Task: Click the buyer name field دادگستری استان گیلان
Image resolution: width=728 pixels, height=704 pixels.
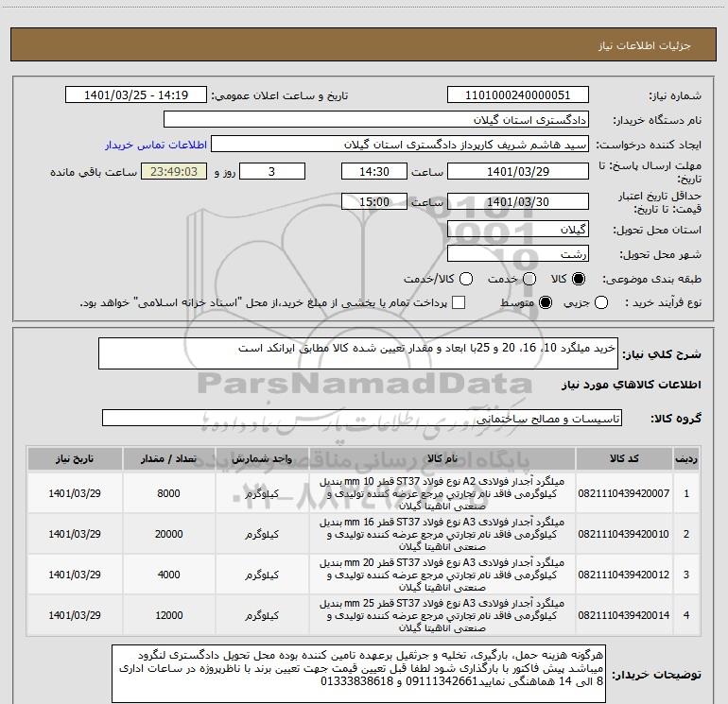Action: click(376, 119)
